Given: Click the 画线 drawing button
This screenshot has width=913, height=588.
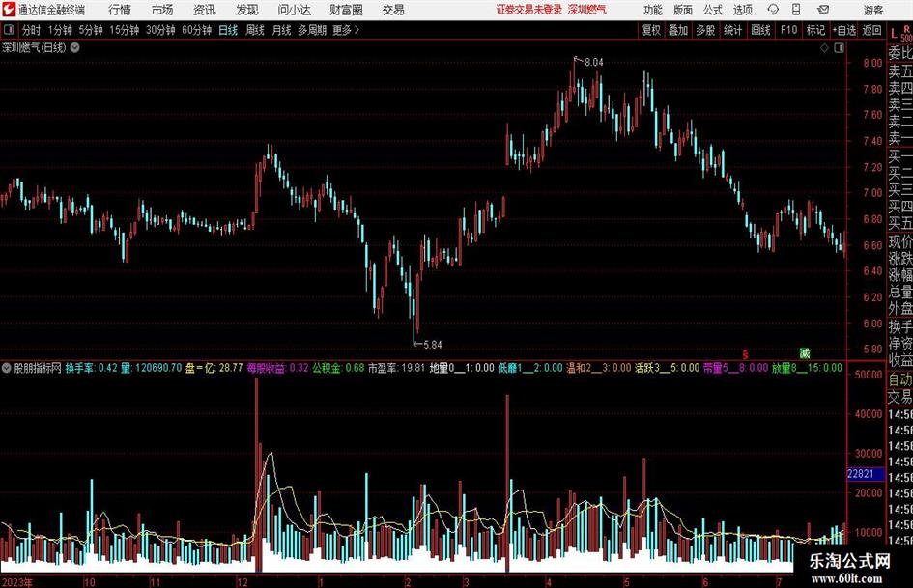Looking at the screenshot, I should (760, 30).
